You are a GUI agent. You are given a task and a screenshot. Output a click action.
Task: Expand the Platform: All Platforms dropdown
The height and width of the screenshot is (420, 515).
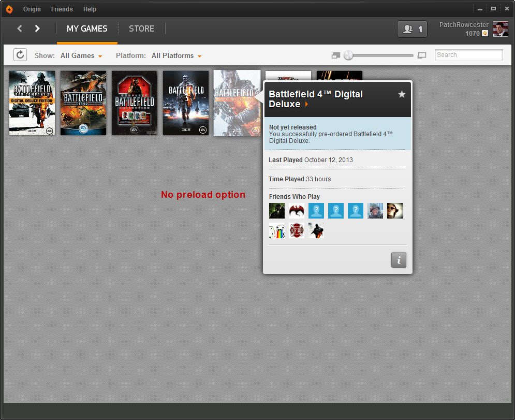click(176, 55)
